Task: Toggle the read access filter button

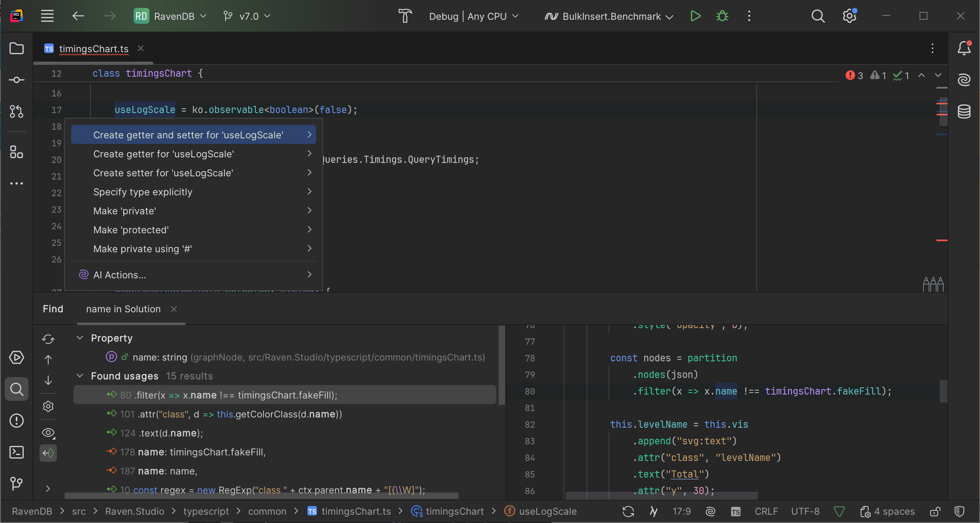Action: pos(48,453)
